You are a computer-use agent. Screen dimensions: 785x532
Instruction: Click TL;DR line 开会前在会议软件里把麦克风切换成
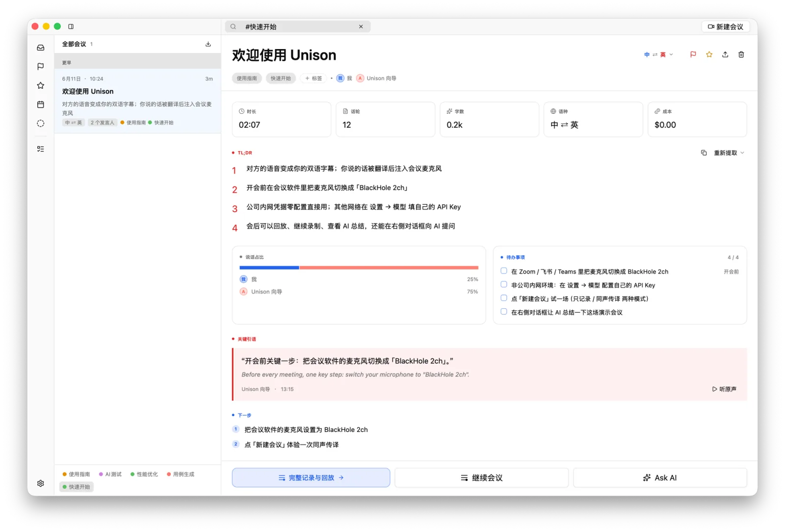coord(327,187)
